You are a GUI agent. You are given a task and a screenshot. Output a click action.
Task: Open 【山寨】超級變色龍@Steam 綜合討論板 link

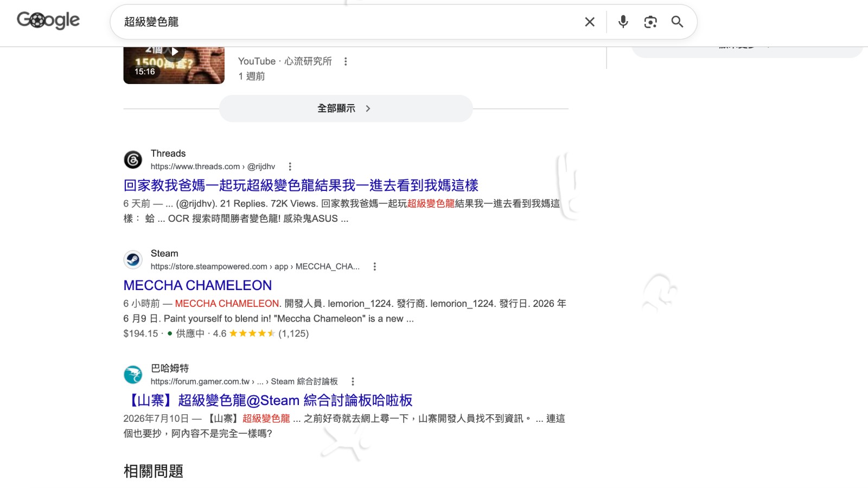268,400
